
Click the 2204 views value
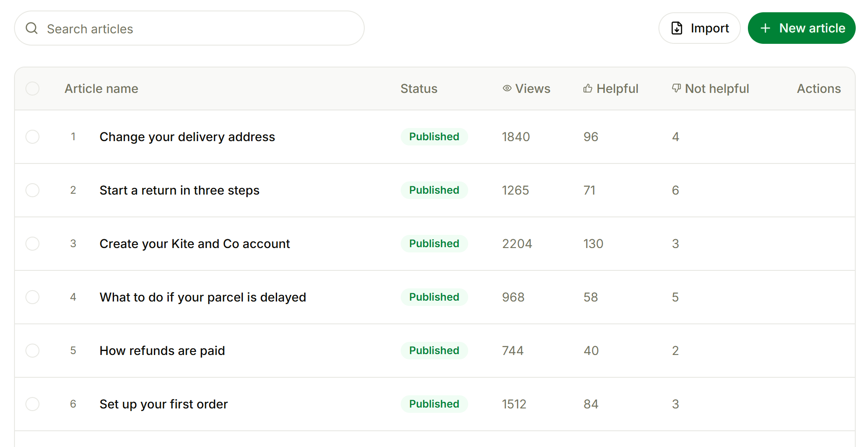point(517,244)
